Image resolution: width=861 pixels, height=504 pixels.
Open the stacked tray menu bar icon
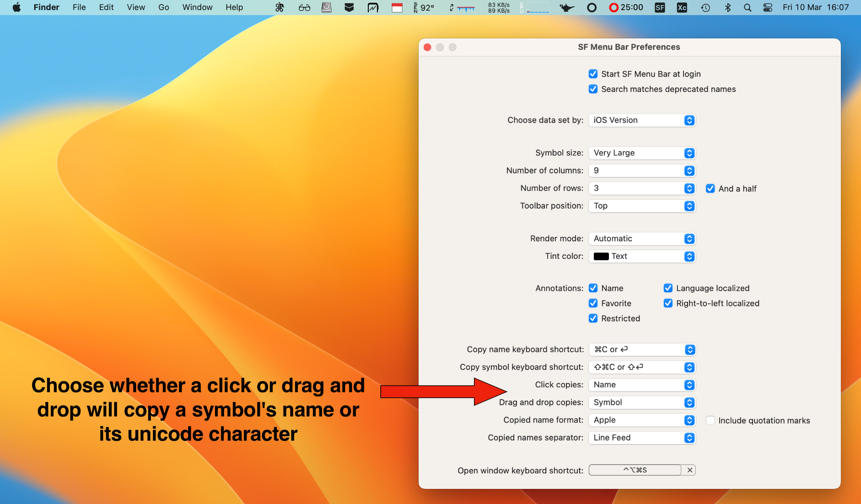349,7
